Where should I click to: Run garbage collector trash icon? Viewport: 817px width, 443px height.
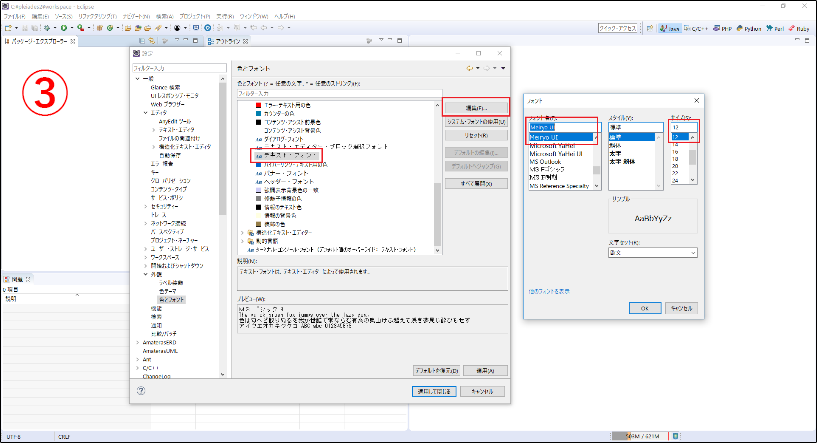click(678, 437)
